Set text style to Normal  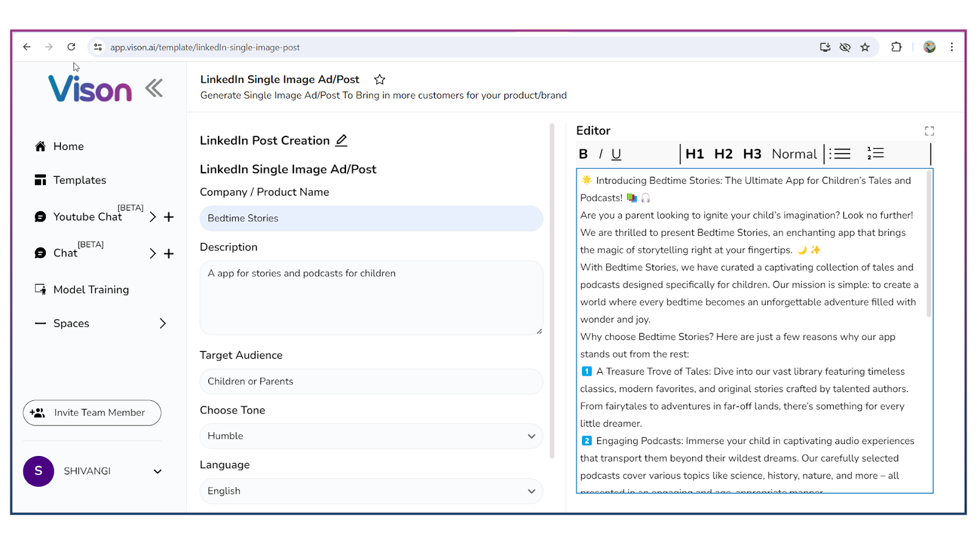coord(794,154)
